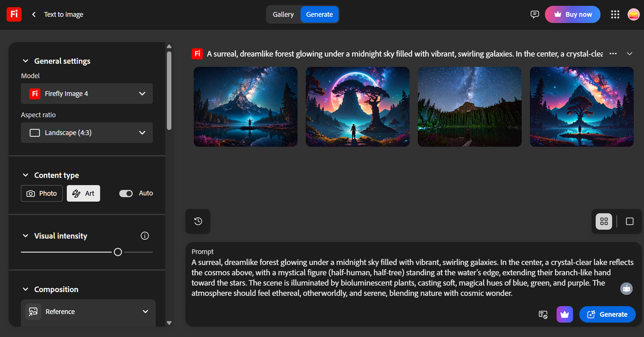Open the third thumbnail with the green pine forest
Screen dimensions: 644x337
point(469,107)
